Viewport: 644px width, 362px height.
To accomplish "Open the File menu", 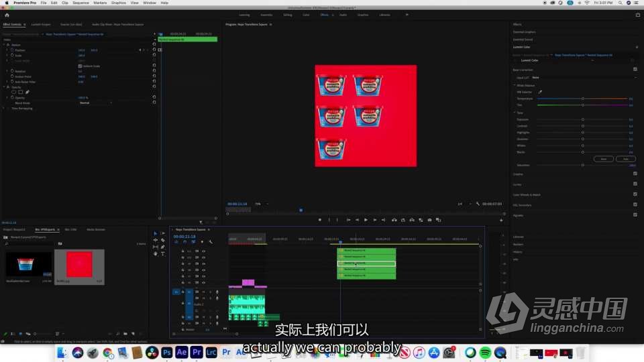I will [44, 3].
